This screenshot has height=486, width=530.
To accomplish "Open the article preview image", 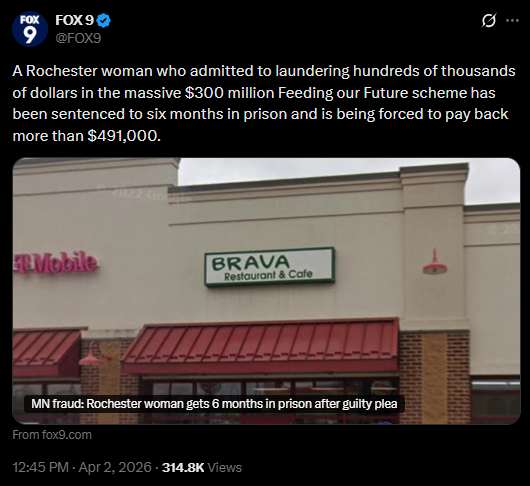I will point(266,291).
